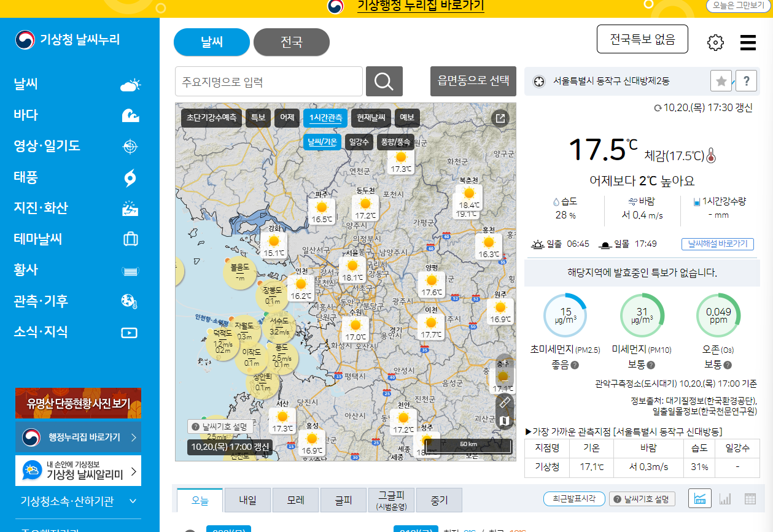Switch forecast view to table grid icon
This screenshot has height=532, width=773.
pyautogui.click(x=750, y=499)
